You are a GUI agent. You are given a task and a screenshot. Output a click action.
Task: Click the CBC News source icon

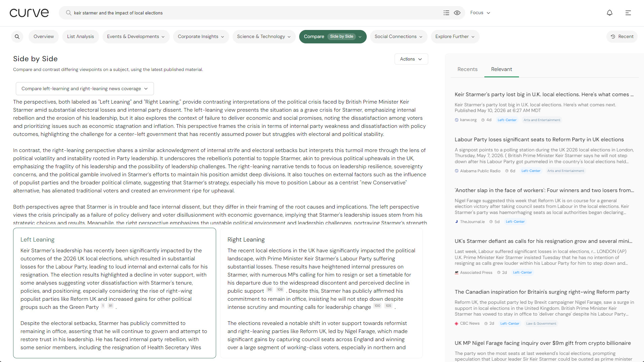(x=456, y=324)
